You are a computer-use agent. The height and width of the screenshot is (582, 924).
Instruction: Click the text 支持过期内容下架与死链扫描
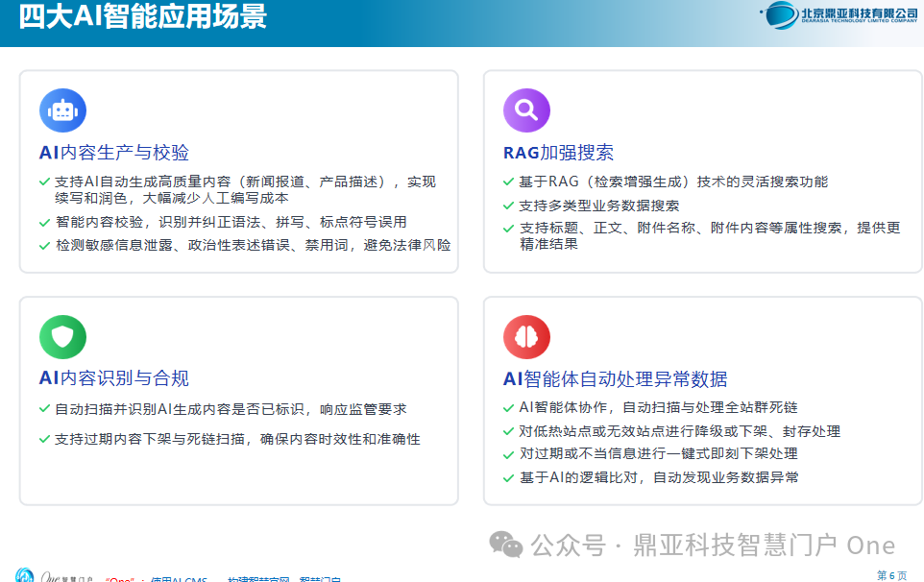[x=237, y=439]
